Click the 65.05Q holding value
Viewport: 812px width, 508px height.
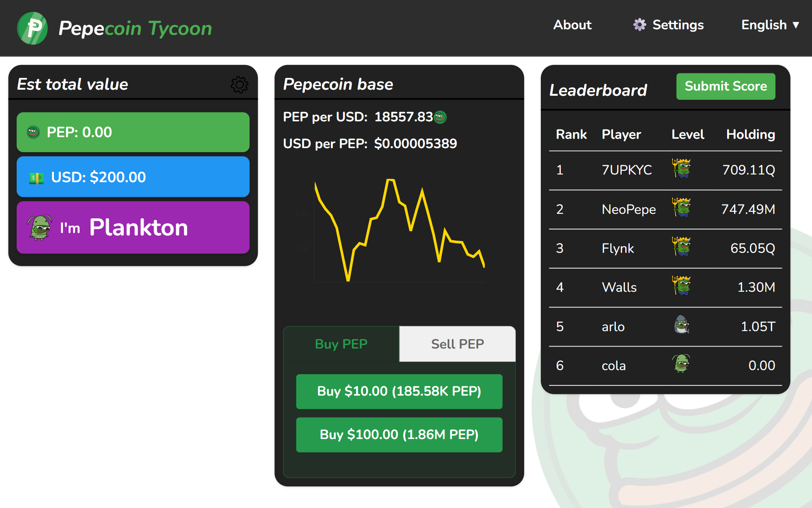point(753,248)
